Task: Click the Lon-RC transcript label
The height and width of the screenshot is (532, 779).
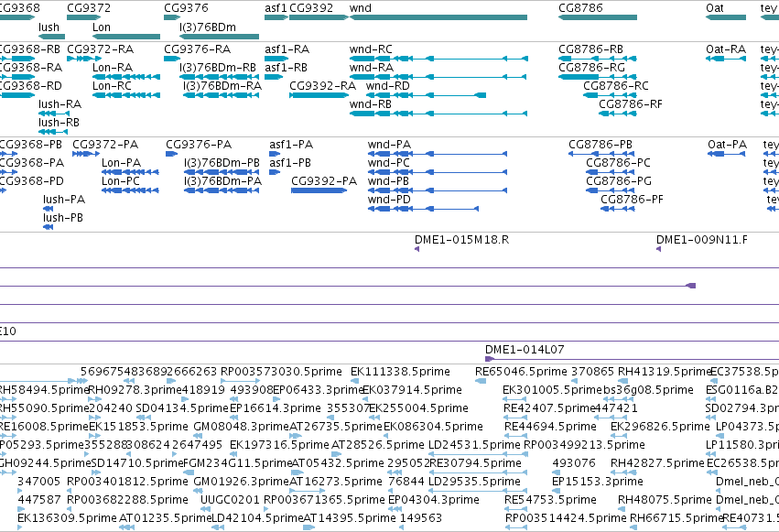Action: click(x=113, y=86)
